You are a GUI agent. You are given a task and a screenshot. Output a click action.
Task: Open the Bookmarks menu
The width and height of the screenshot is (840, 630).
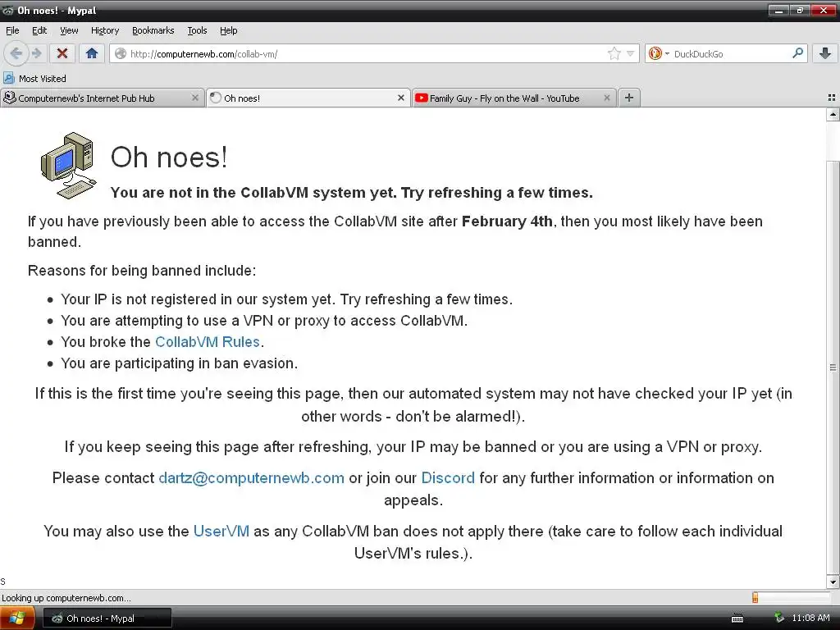[x=153, y=30]
